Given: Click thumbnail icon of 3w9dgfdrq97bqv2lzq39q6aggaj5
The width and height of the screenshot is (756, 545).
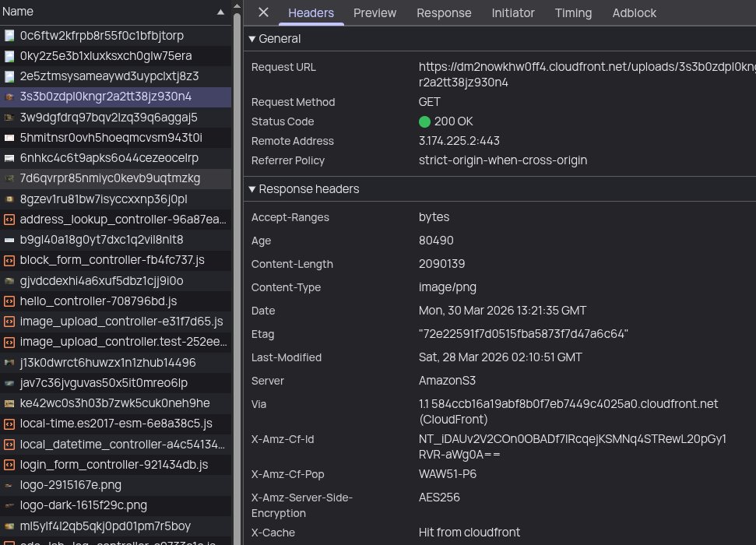Looking at the screenshot, I should tap(9, 118).
